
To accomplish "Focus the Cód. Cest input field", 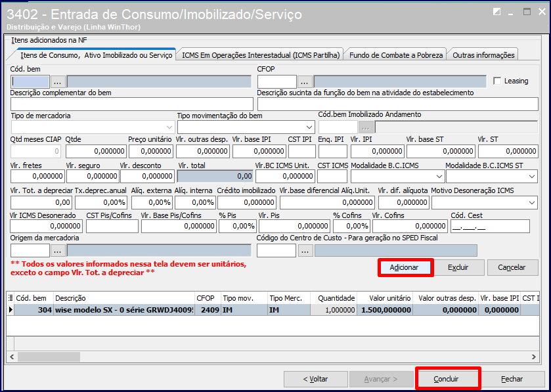I will pos(490,227).
